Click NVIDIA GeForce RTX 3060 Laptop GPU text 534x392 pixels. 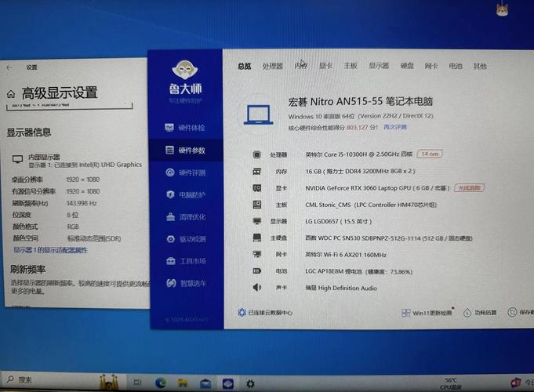[377, 188]
